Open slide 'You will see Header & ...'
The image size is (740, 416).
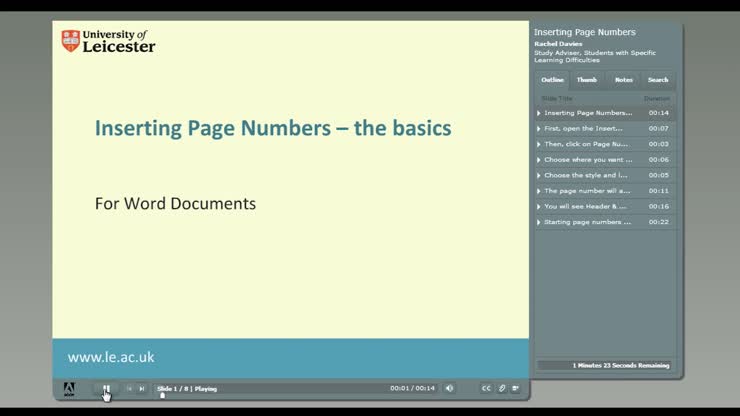[605, 206]
